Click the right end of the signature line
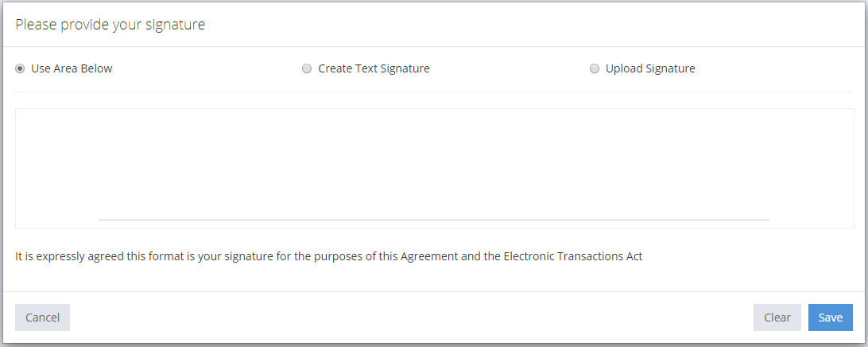Image resolution: width=868 pixels, height=347 pixels. click(x=767, y=219)
